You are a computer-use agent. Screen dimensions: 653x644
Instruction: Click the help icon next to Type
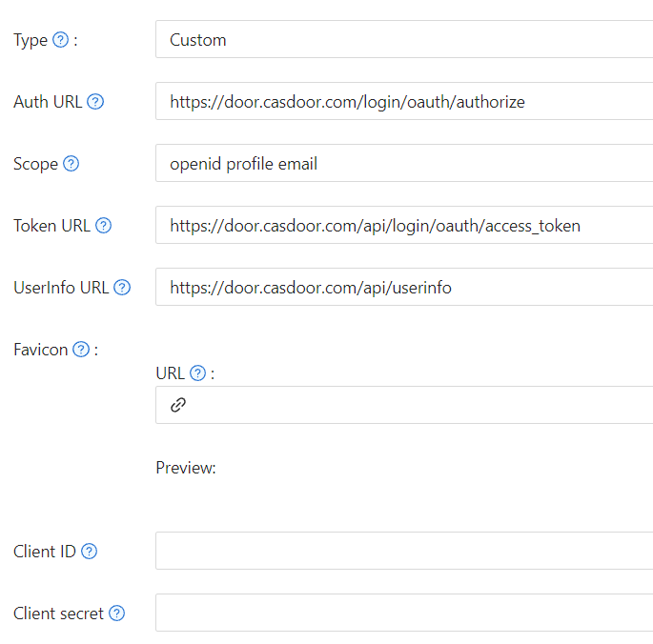61,40
